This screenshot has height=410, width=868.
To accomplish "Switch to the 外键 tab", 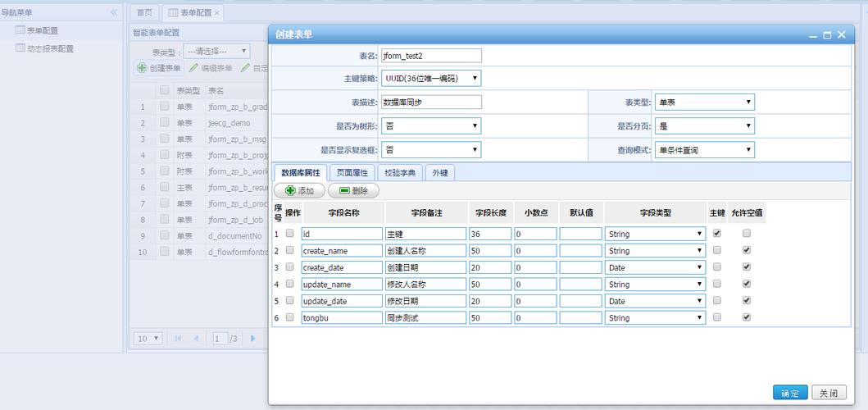I will (x=440, y=173).
